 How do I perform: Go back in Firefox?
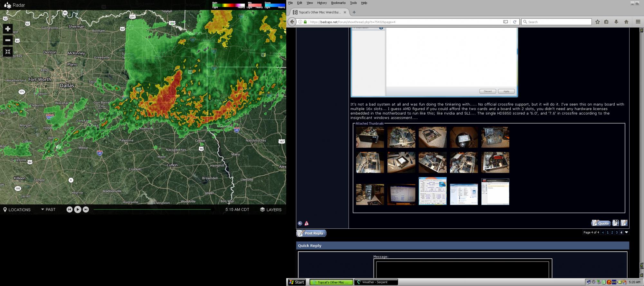(x=292, y=22)
